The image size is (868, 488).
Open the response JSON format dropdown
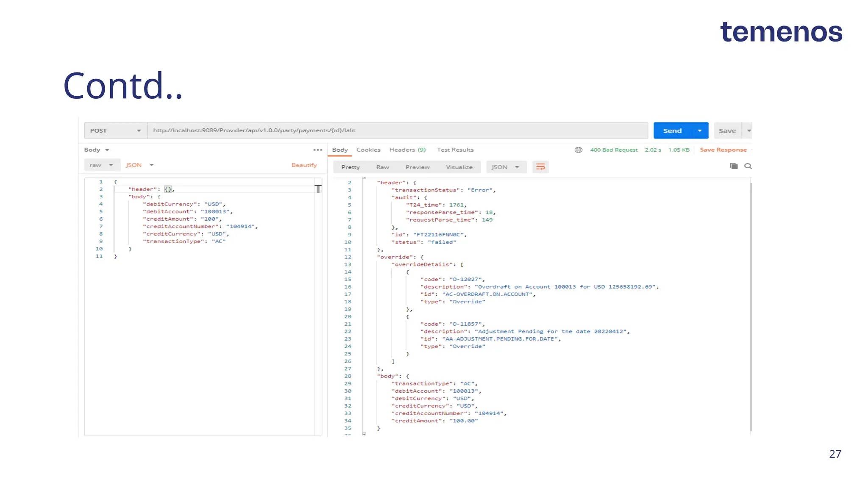point(506,167)
